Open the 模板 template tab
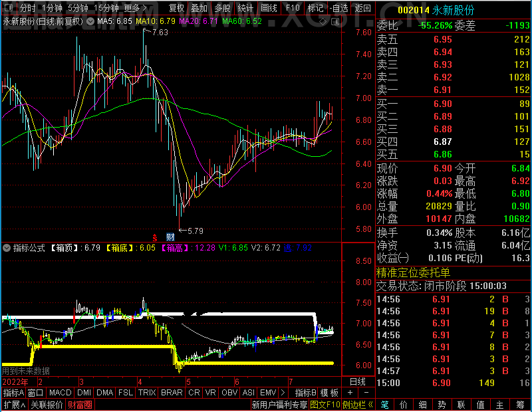 [x=329, y=393]
